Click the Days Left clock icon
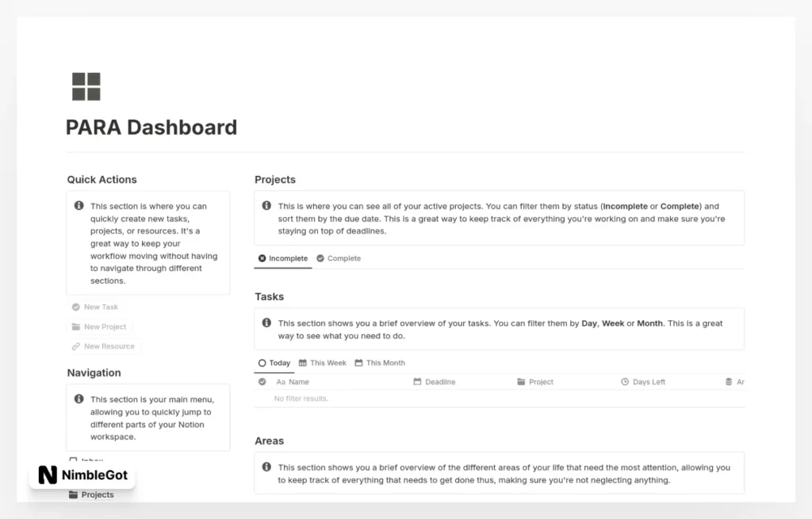 [x=626, y=381]
